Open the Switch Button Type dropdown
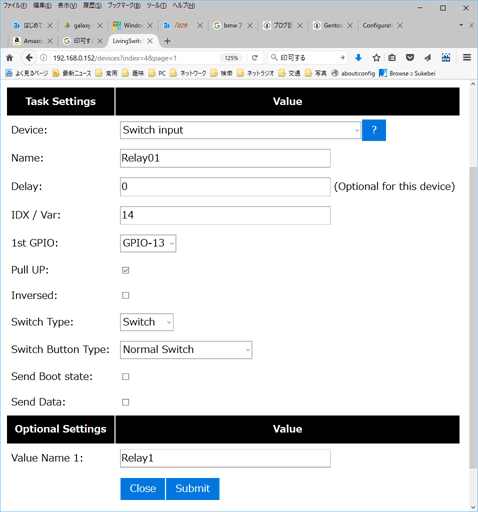478x512 pixels. click(x=186, y=350)
